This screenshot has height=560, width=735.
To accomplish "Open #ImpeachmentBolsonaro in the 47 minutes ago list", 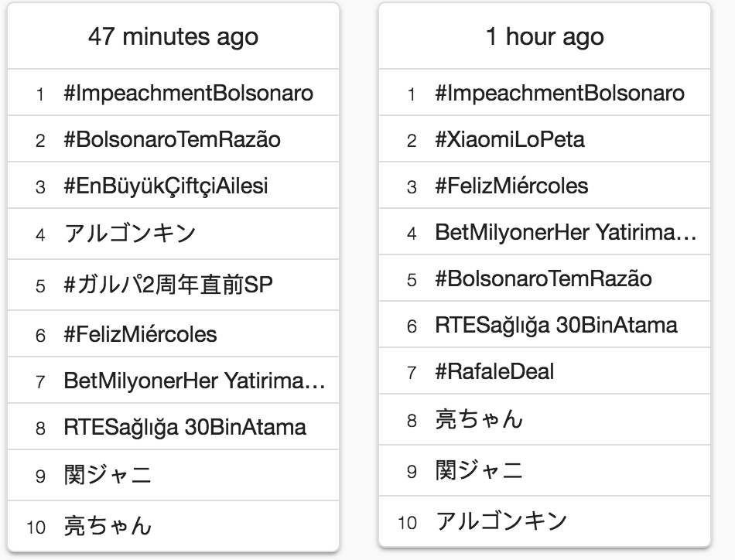I will [189, 94].
